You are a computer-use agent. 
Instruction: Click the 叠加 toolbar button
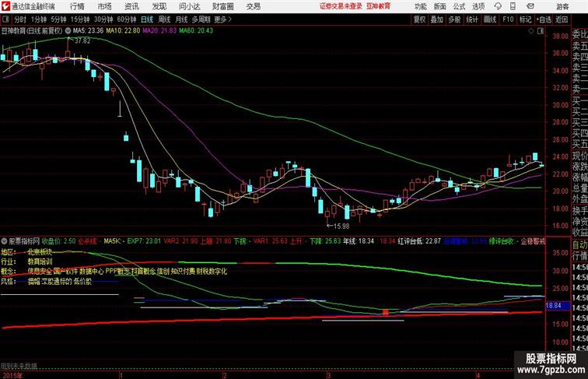coord(436,19)
